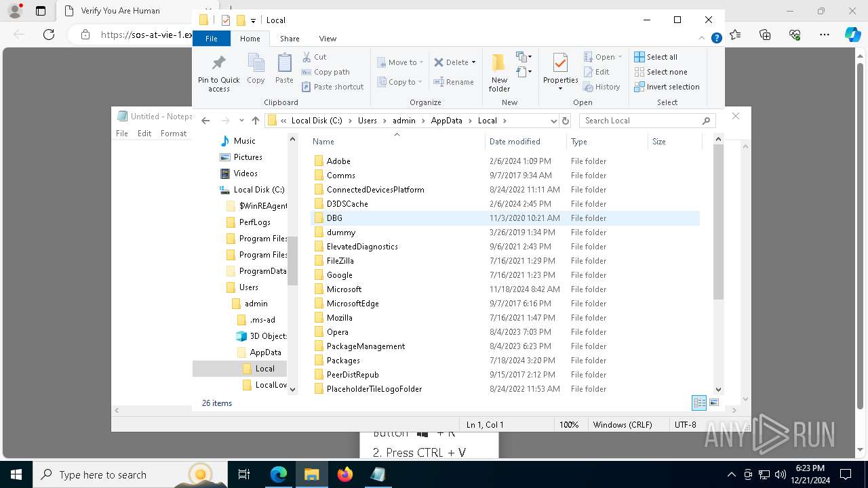Switch to the View ribbon tab
Screen dimensions: 868x488
point(328,39)
